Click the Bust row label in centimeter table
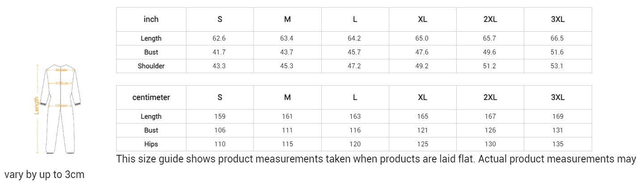Image resolution: width=644 pixels, height=195 pixels. (151, 130)
